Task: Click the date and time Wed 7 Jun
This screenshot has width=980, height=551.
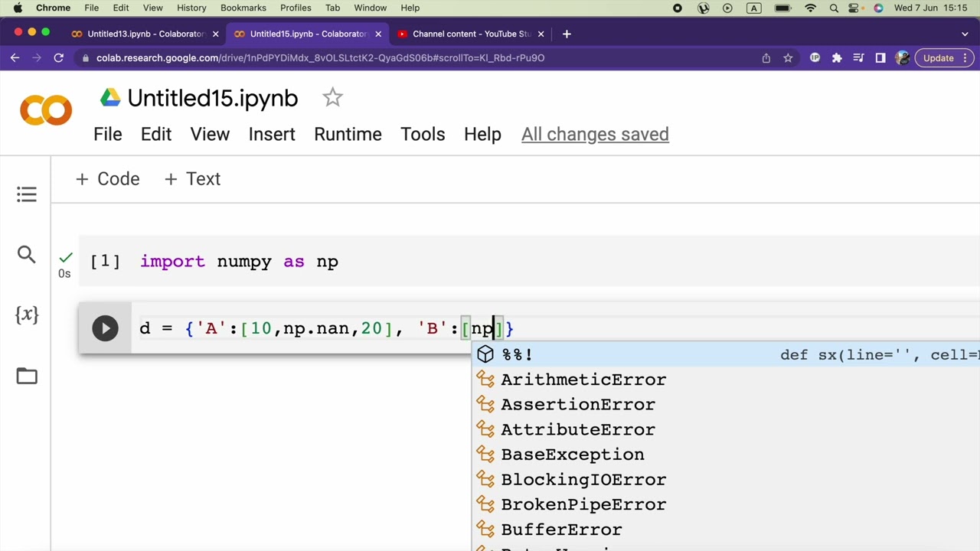Action: click(x=930, y=8)
